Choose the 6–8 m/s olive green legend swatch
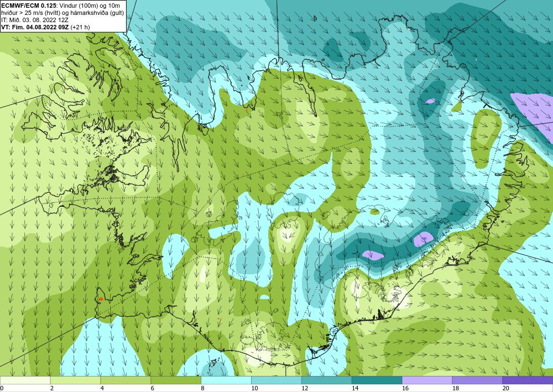The image size is (553, 392). pyautogui.click(x=176, y=380)
